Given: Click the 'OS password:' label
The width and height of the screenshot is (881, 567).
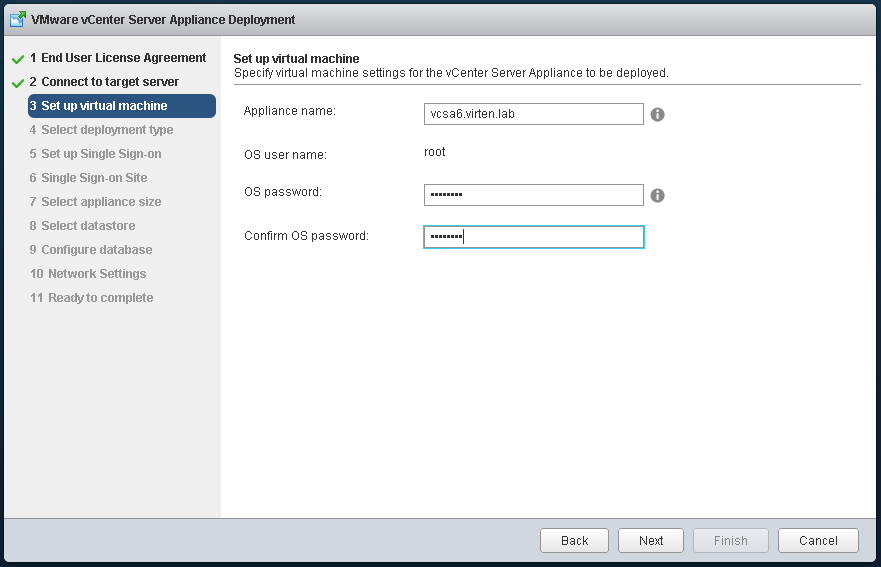Looking at the screenshot, I should 283,192.
